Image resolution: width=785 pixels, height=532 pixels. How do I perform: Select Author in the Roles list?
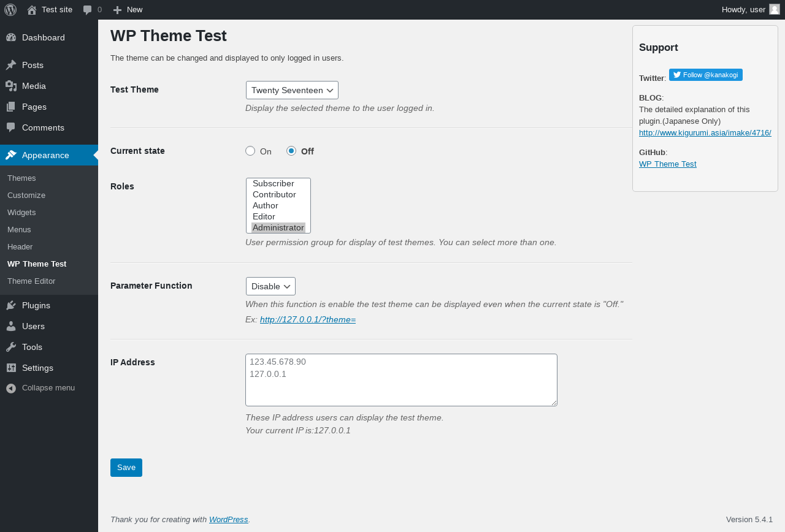pyautogui.click(x=278, y=205)
